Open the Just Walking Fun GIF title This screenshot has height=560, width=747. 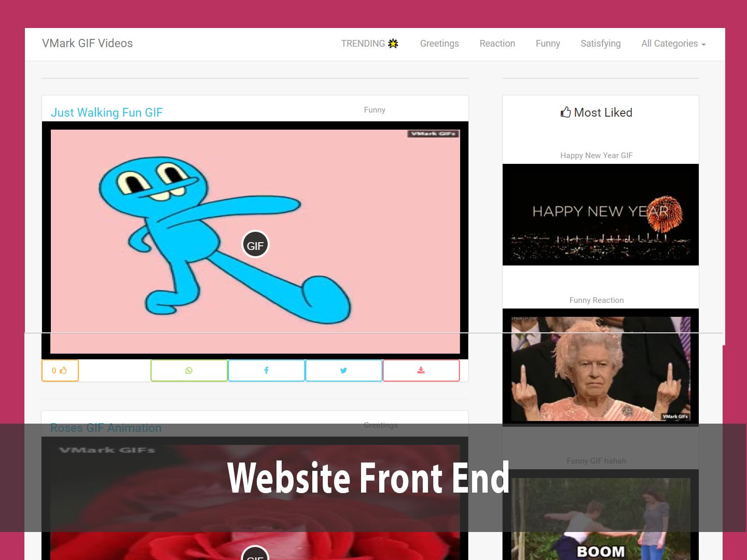(x=106, y=113)
